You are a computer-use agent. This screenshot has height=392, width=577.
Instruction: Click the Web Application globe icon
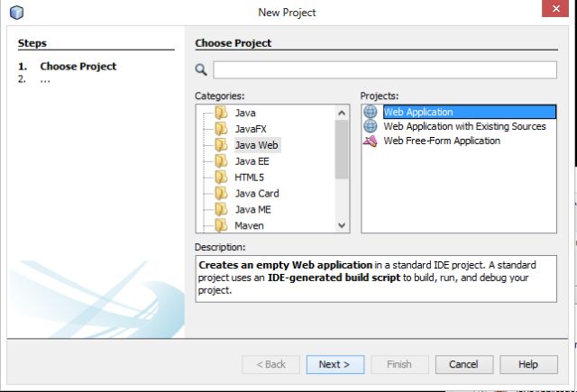[371, 112]
